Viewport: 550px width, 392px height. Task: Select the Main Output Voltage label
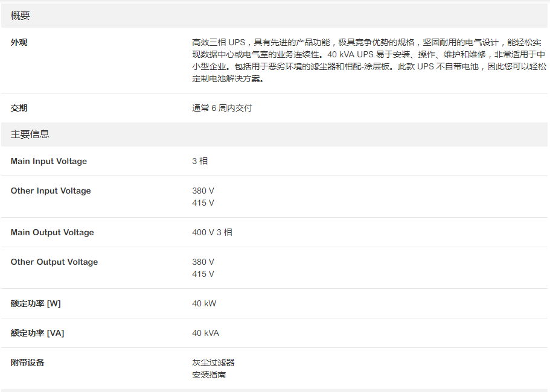(53, 232)
